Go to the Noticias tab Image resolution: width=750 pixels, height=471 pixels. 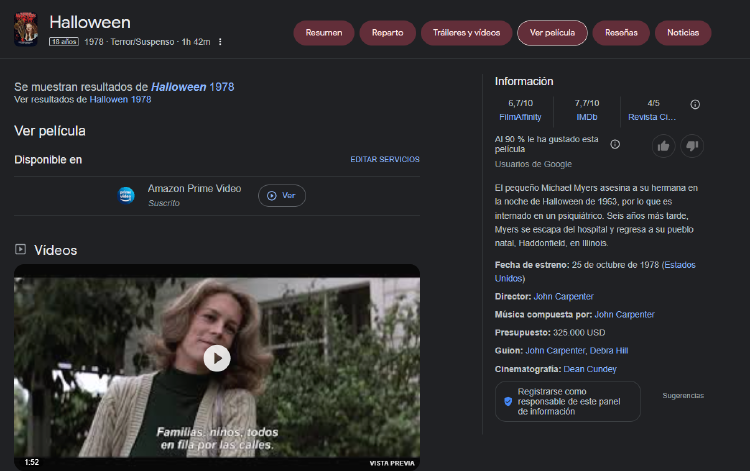click(683, 33)
